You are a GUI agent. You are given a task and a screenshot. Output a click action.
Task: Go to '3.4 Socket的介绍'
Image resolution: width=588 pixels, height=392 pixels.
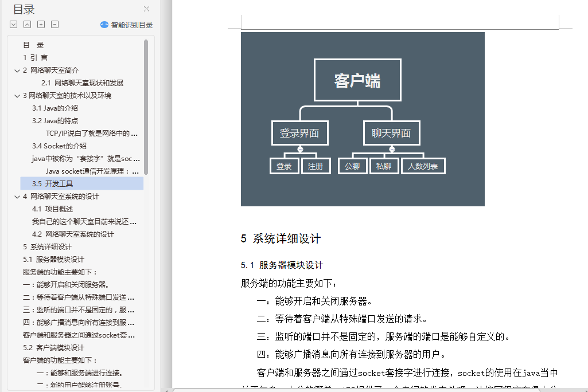coord(59,146)
